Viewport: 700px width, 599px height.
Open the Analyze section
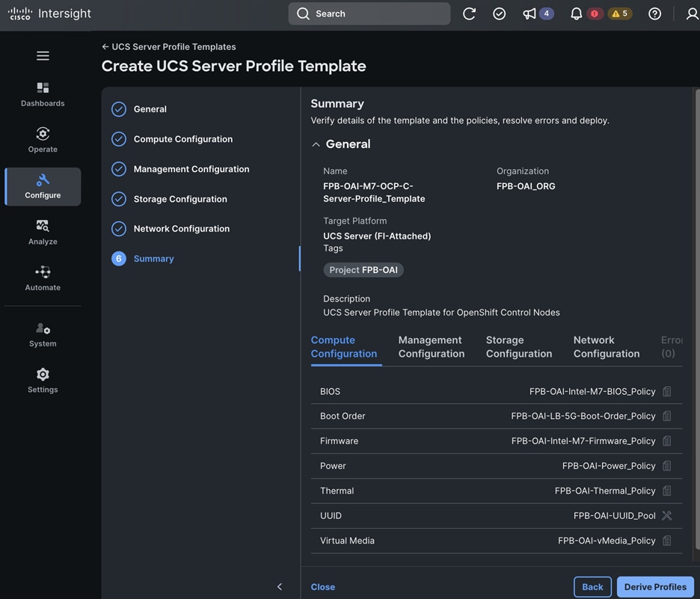[x=43, y=232]
